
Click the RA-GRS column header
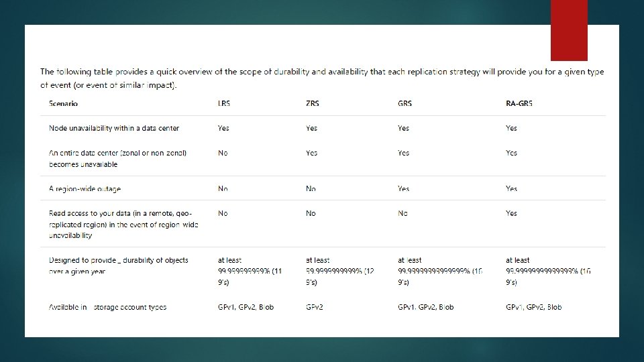519,103
